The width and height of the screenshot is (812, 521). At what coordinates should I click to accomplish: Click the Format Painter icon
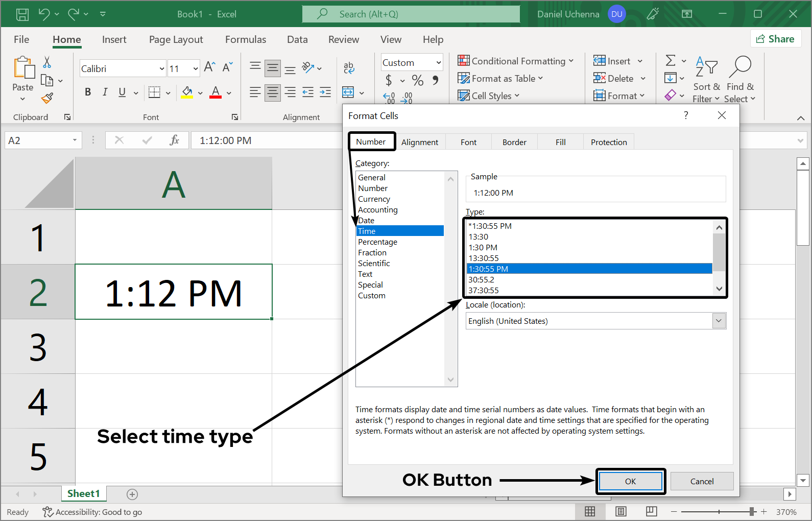(x=47, y=98)
